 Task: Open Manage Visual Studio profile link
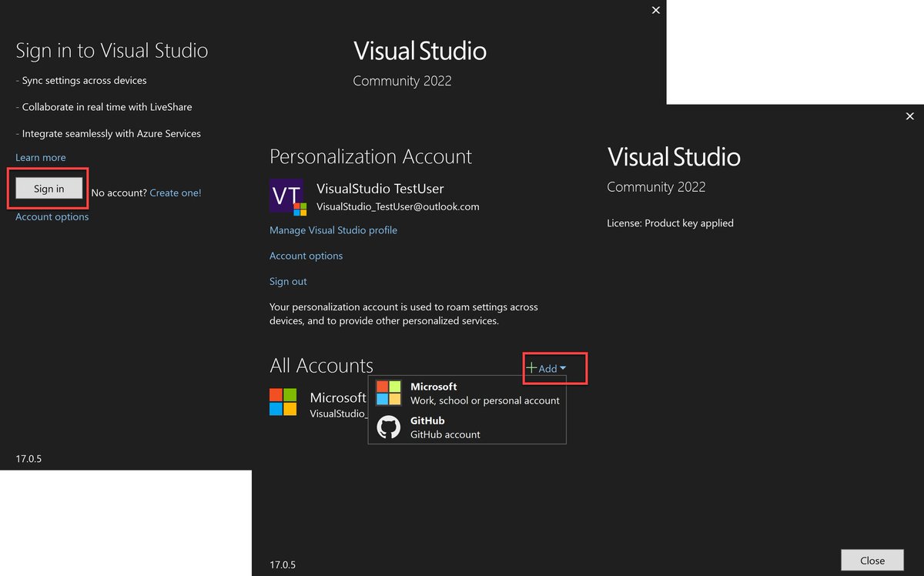(x=333, y=230)
